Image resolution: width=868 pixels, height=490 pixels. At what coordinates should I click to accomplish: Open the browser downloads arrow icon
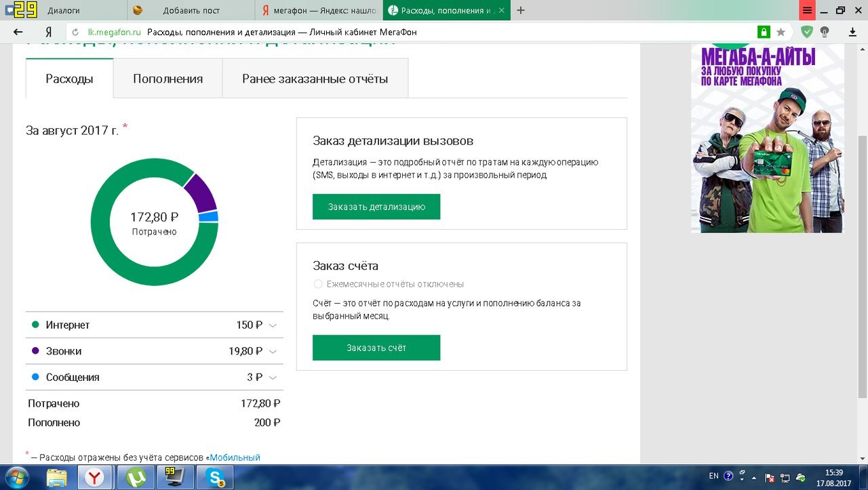853,32
